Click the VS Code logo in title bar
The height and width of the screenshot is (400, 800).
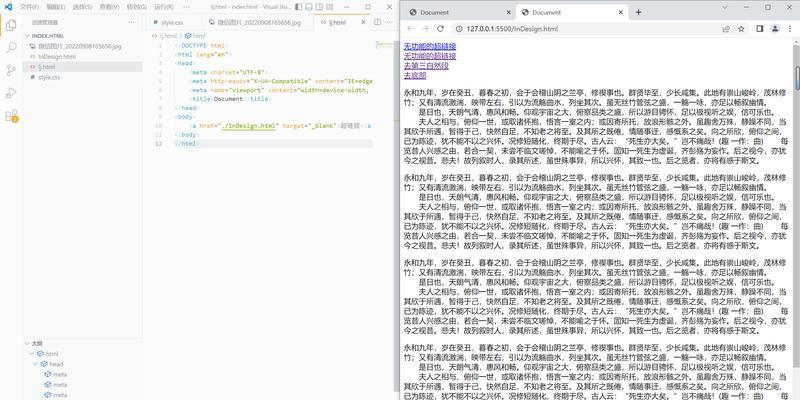click(9, 7)
